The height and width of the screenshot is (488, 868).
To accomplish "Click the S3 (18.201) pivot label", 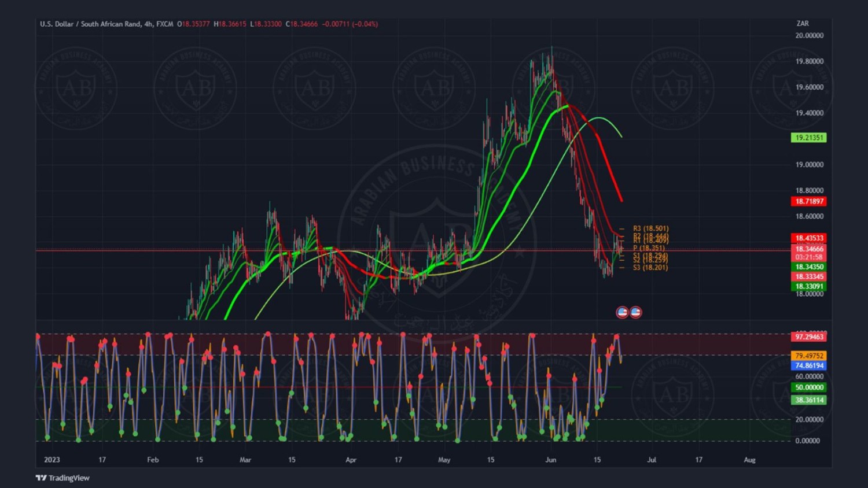I will point(650,268).
